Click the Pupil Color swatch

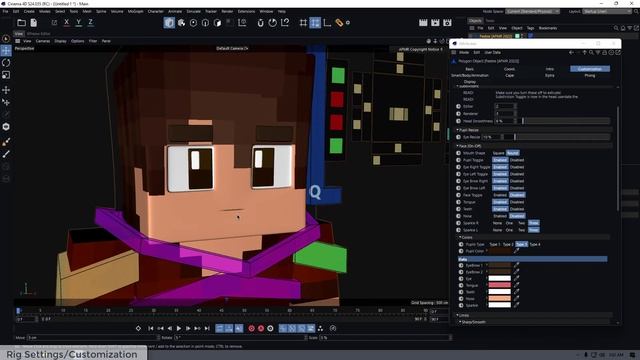(x=500, y=251)
